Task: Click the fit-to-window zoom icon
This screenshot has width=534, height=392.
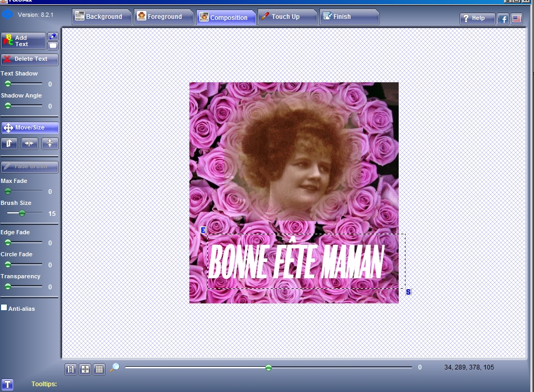Action: click(85, 369)
